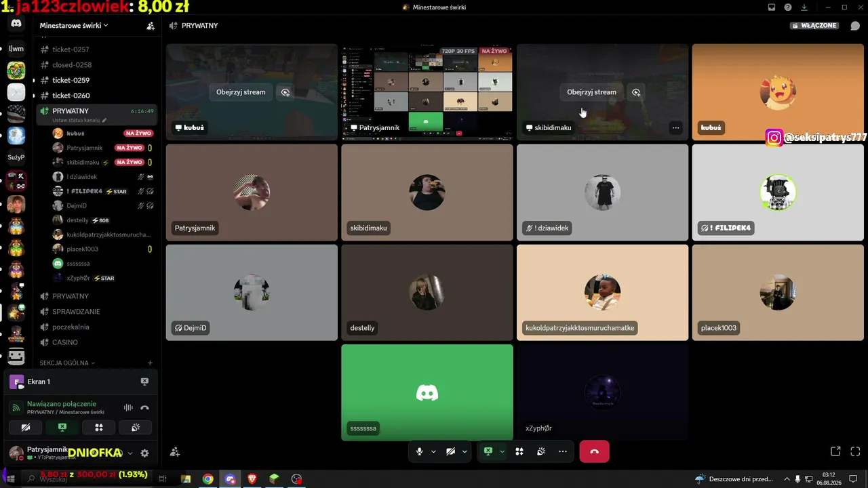Screen dimensions: 868x488
Task: Watch the stream on the skibidimaku tile
Action: click(591, 92)
